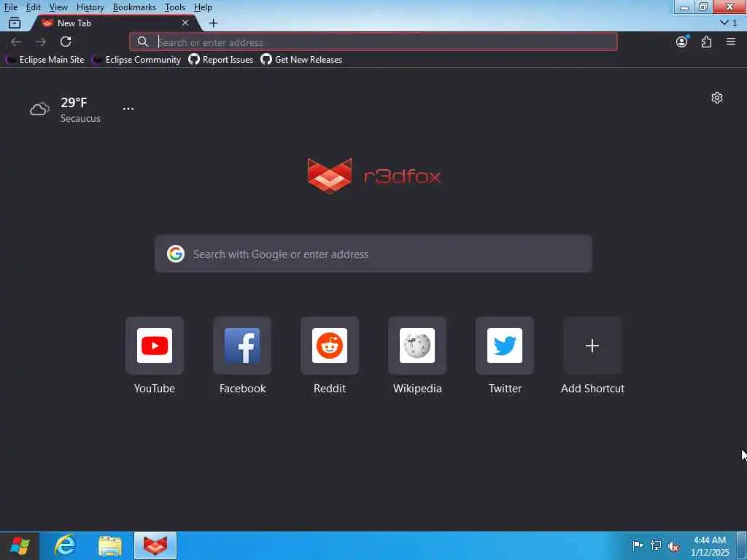Open the Tools menu
The image size is (747, 560).
tap(175, 7)
